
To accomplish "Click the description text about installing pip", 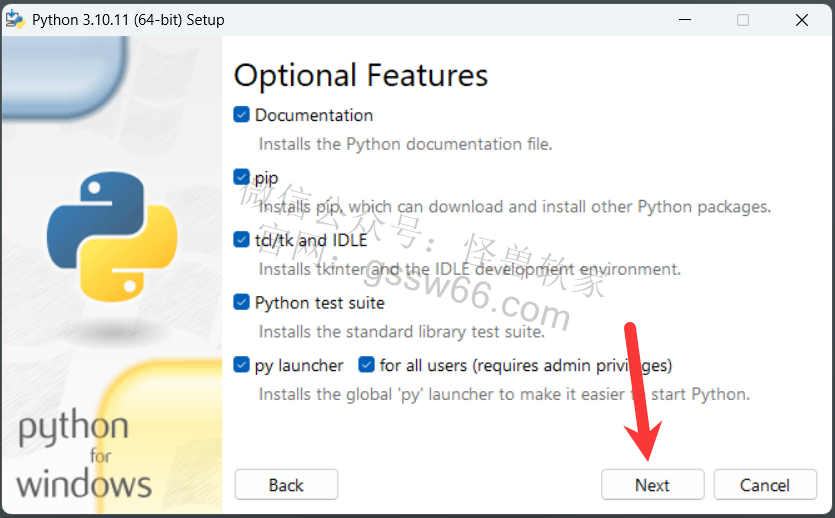I will coord(514,207).
